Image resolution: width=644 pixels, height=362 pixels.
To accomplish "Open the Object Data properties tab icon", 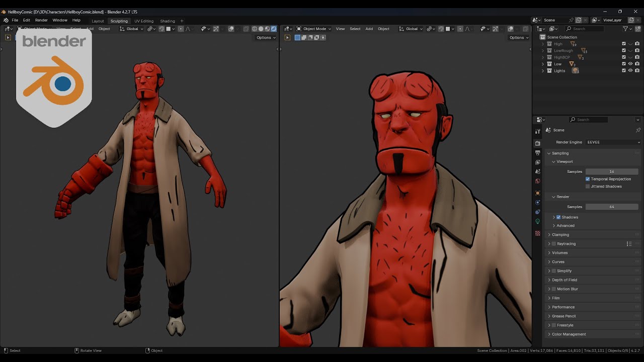I will point(538,222).
